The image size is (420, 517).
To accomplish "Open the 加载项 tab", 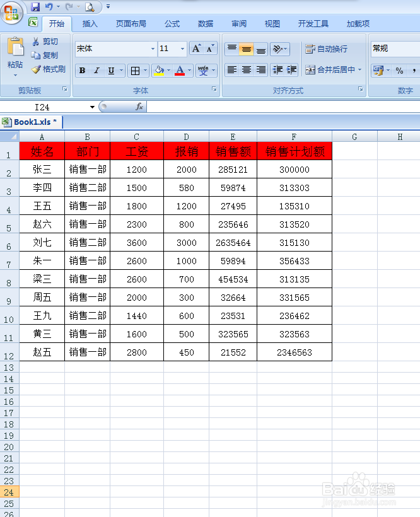I will 358,24.
